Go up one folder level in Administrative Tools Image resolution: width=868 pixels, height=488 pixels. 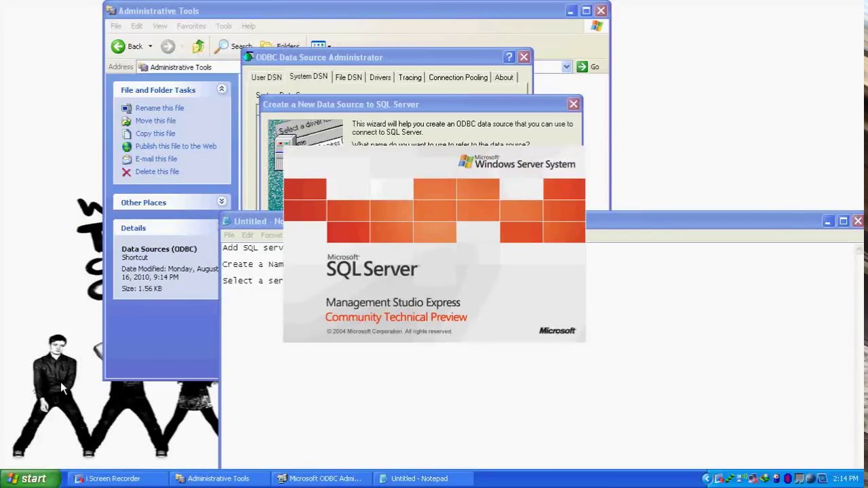[198, 46]
